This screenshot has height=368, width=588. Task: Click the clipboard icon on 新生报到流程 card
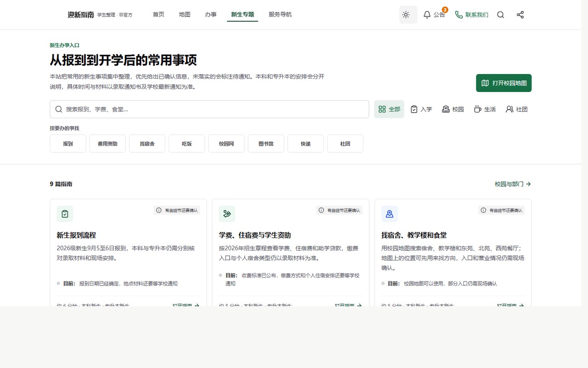tap(65, 214)
